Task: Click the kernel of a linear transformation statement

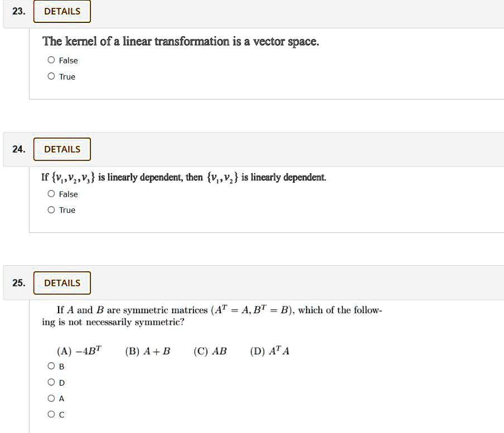Action: tap(181, 42)
